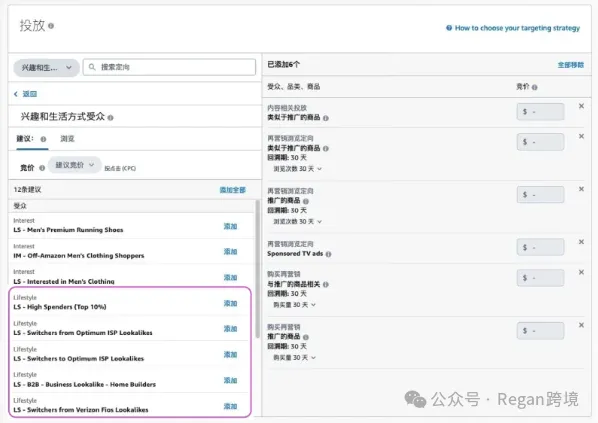Click the search magnifier icon
598x423 pixels.
point(92,67)
